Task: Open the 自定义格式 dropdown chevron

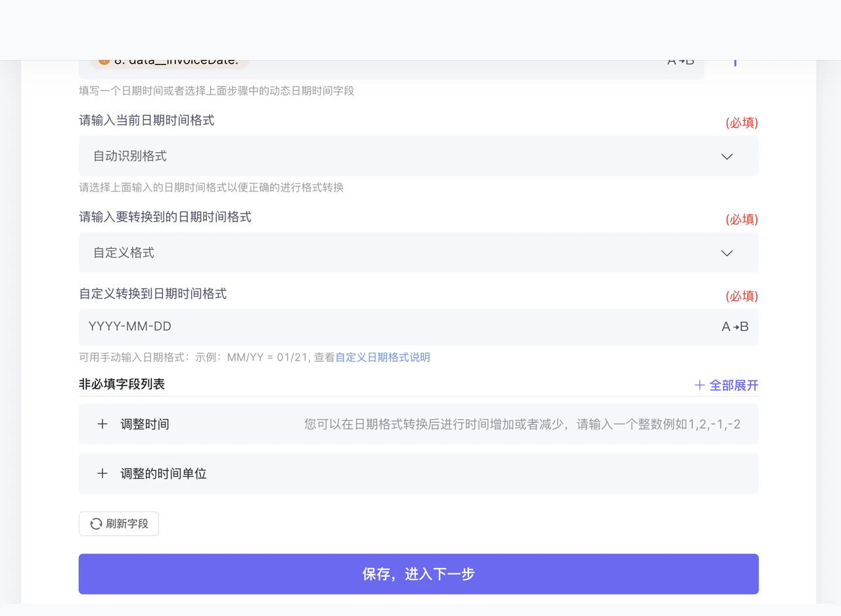Action: [727, 253]
